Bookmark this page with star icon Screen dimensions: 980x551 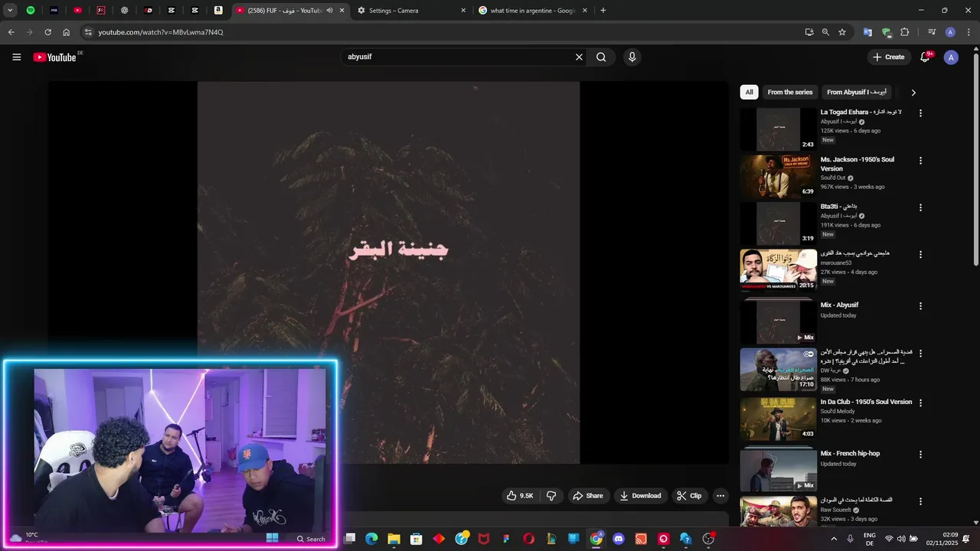(842, 32)
